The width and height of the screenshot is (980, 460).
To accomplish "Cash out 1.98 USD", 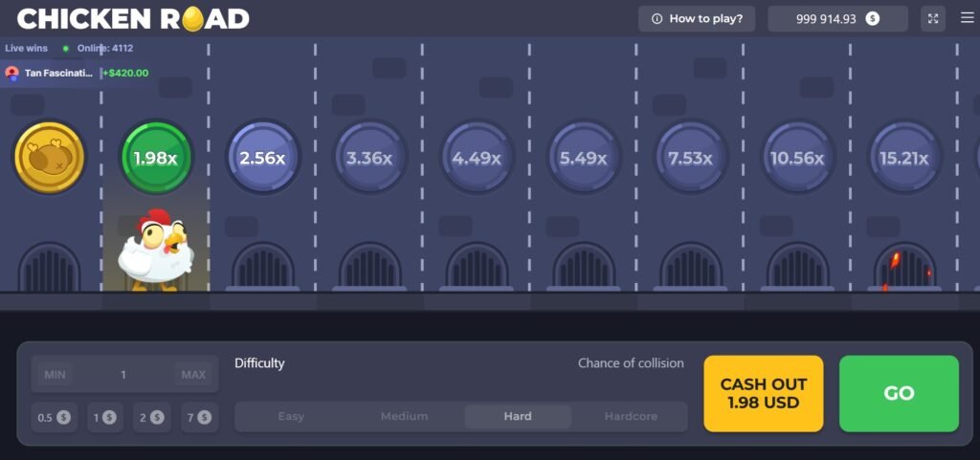I will 763,393.
